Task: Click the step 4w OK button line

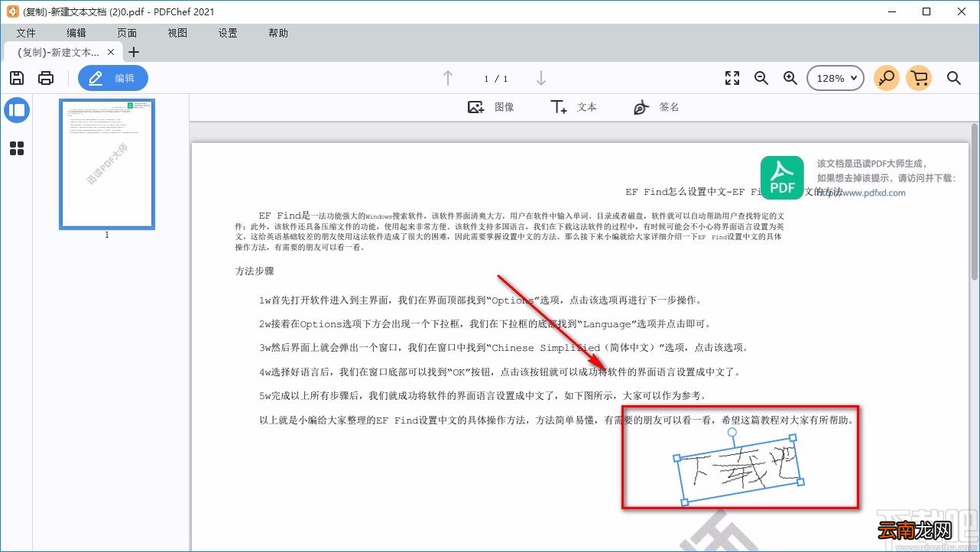Action: (x=500, y=372)
